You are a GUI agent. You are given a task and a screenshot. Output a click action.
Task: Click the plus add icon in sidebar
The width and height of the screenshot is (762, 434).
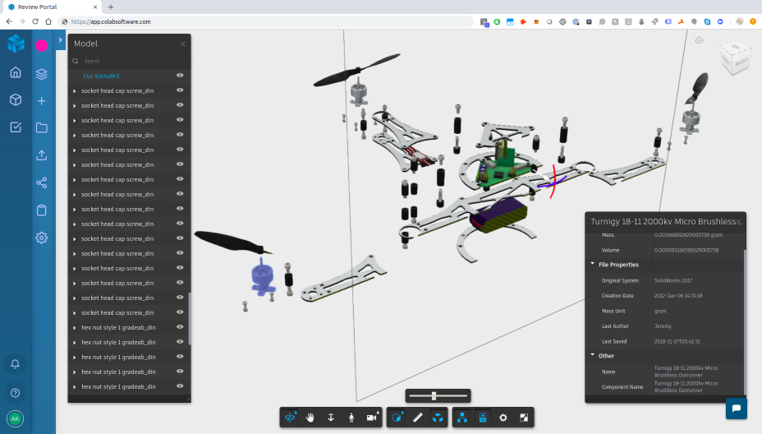click(41, 101)
